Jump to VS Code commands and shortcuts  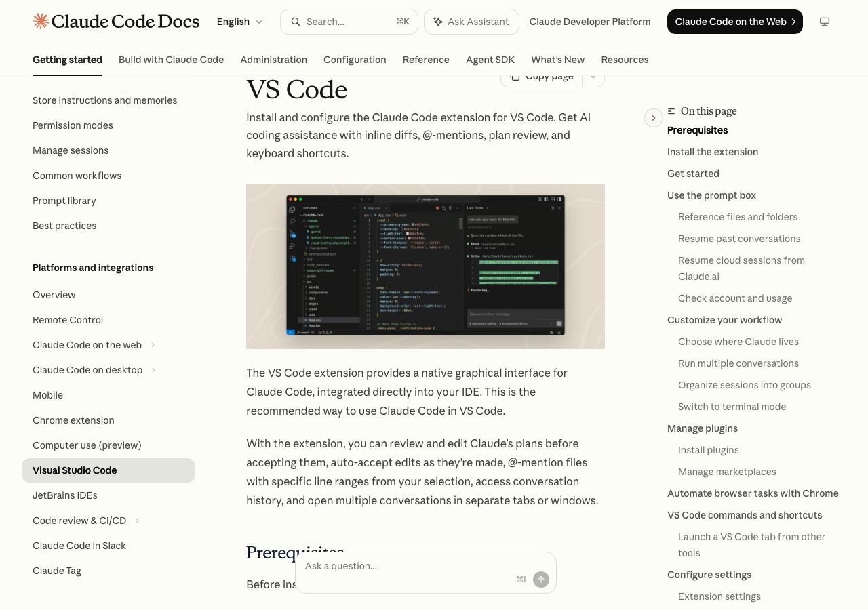click(745, 515)
